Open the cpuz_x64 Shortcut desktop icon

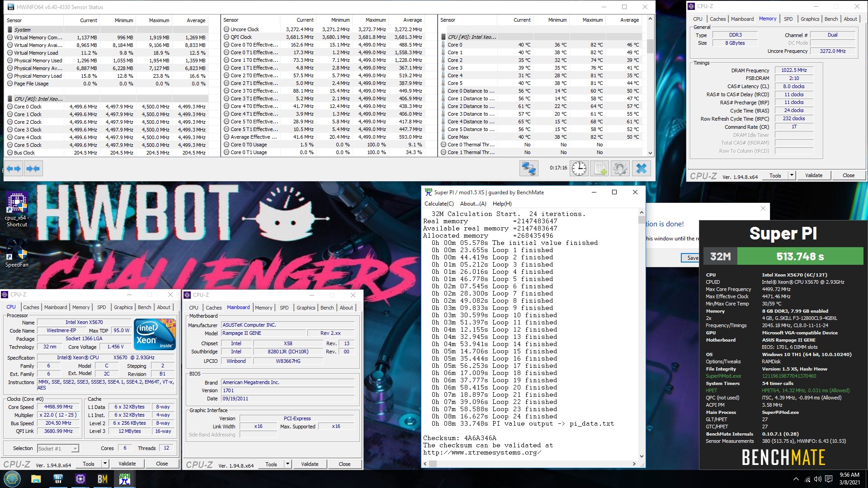tap(17, 209)
